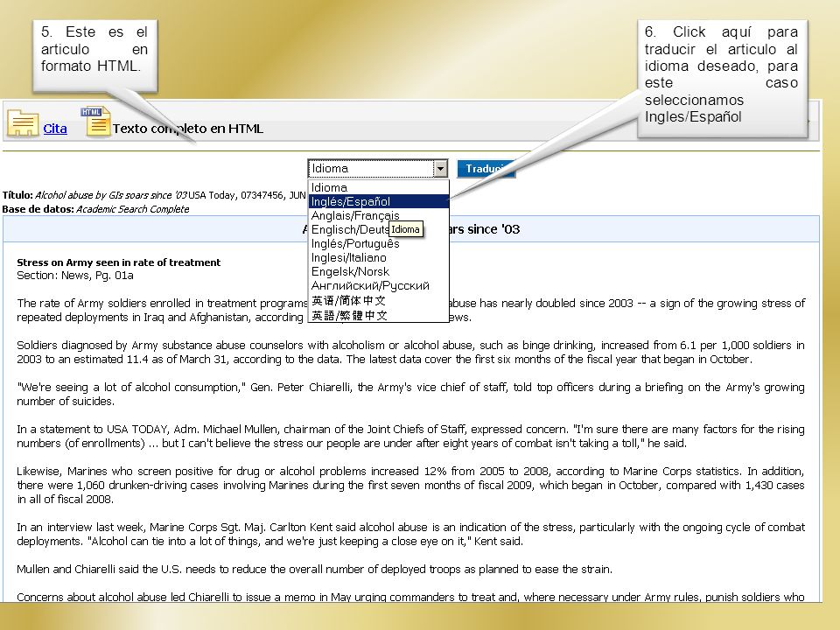
Task: Click the Cita citation icon
Action: tap(23, 123)
